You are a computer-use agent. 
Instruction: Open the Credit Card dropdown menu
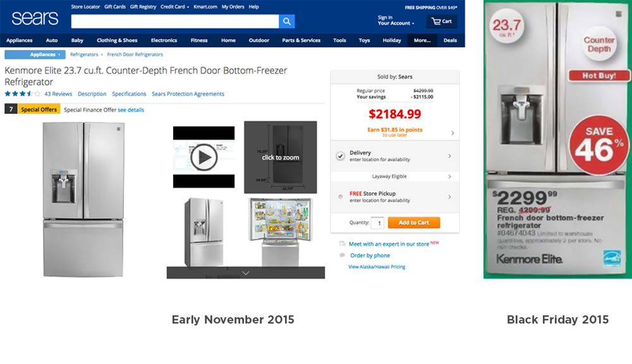(174, 7)
